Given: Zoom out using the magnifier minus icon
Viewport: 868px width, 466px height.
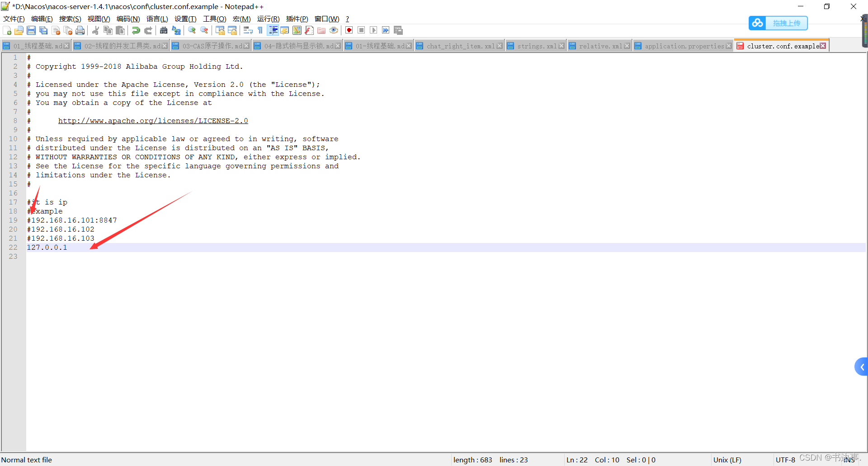Looking at the screenshot, I should pyautogui.click(x=204, y=30).
